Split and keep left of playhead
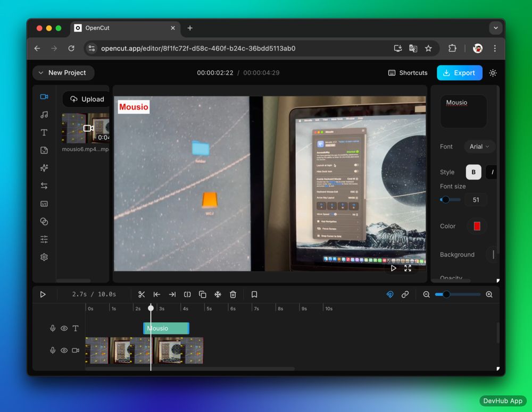 157,295
